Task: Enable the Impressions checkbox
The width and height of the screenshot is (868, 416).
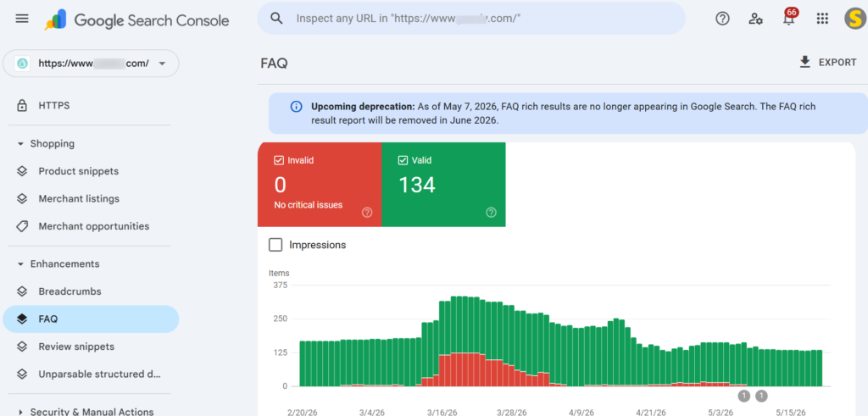Action: 275,245
